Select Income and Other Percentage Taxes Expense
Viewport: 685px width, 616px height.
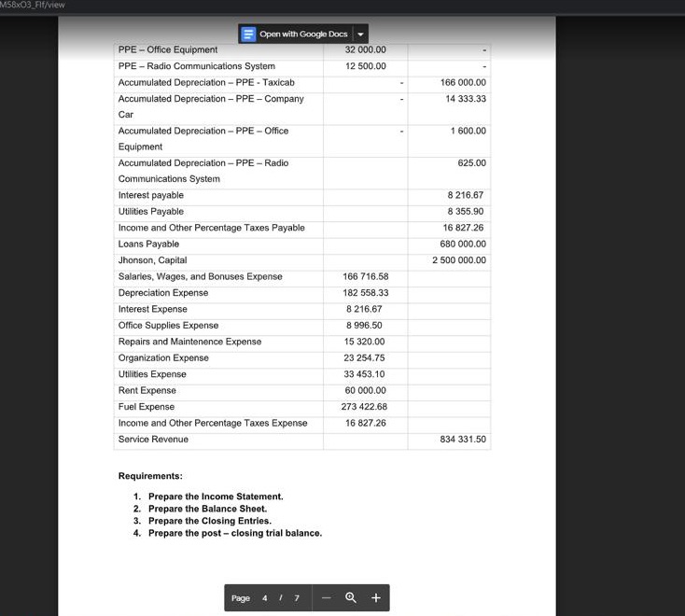pyautogui.click(x=213, y=423)
